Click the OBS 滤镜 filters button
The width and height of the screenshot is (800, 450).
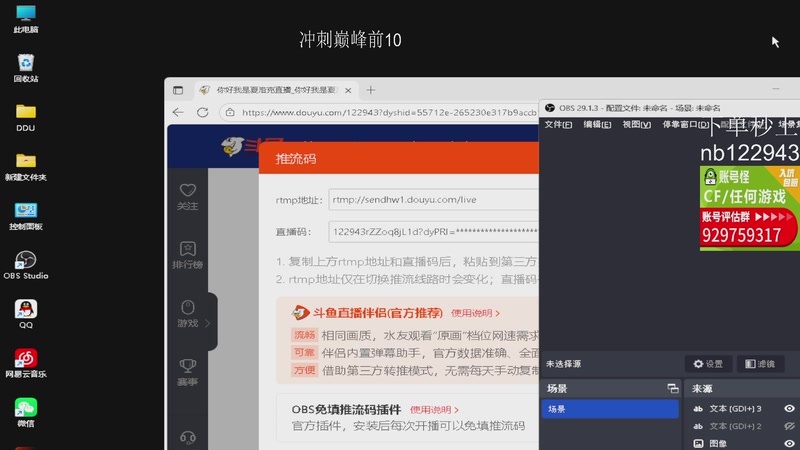point(760,364)
